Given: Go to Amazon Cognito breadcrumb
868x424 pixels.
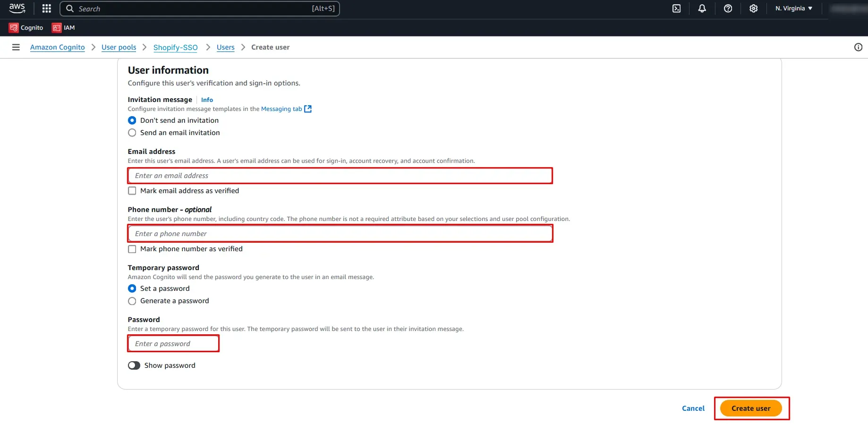Looking at the screenshot, I should [x=58, y=47].
